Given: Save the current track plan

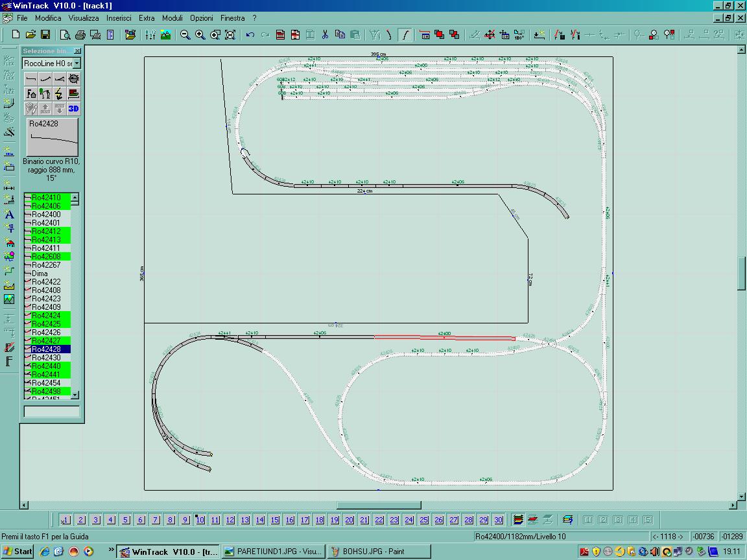Looking at the screenshot, I should point(45,35).
